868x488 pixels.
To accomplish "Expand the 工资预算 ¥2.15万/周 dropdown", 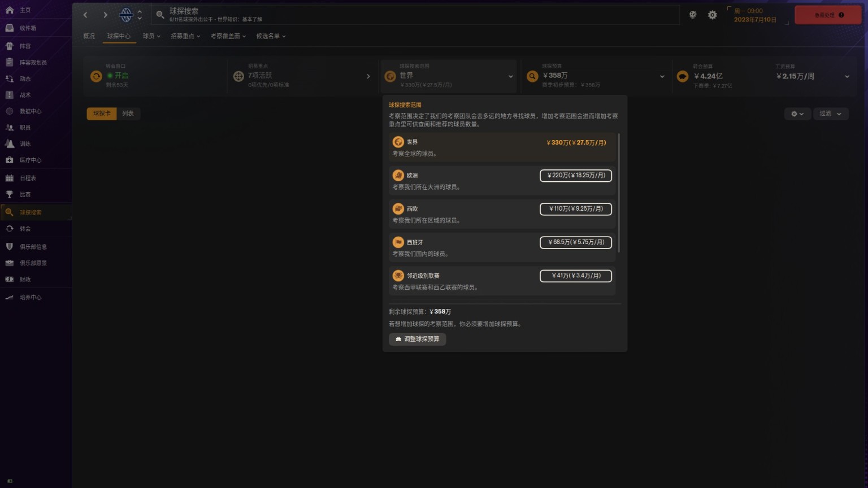I will point(847,77).
